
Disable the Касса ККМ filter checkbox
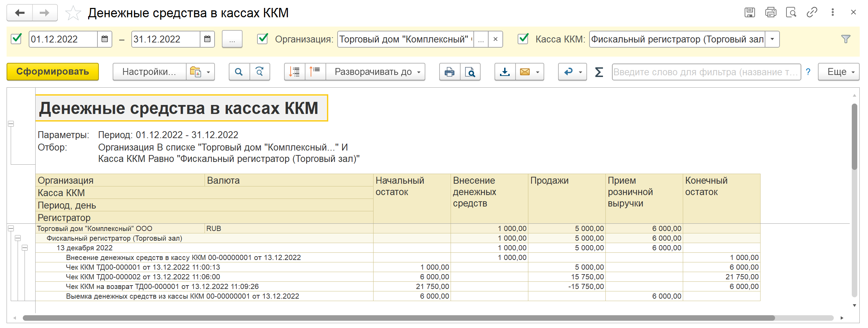tap(523, 39)
